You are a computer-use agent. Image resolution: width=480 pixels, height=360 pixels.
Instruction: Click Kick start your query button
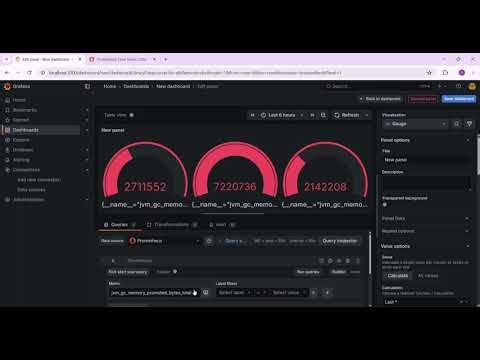(128, 272)
